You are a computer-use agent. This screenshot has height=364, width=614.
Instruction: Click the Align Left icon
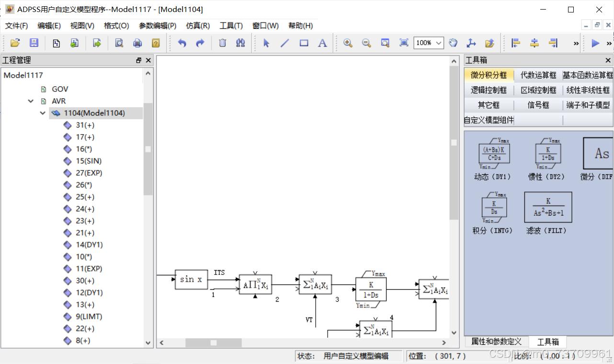click(x=515, y=43)
